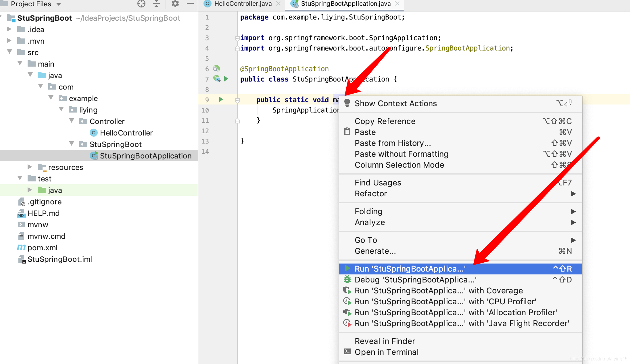This screenshot has width=630, height=364.
Task: Click the mvnw script file icon
Action: (x=21, y=224)
